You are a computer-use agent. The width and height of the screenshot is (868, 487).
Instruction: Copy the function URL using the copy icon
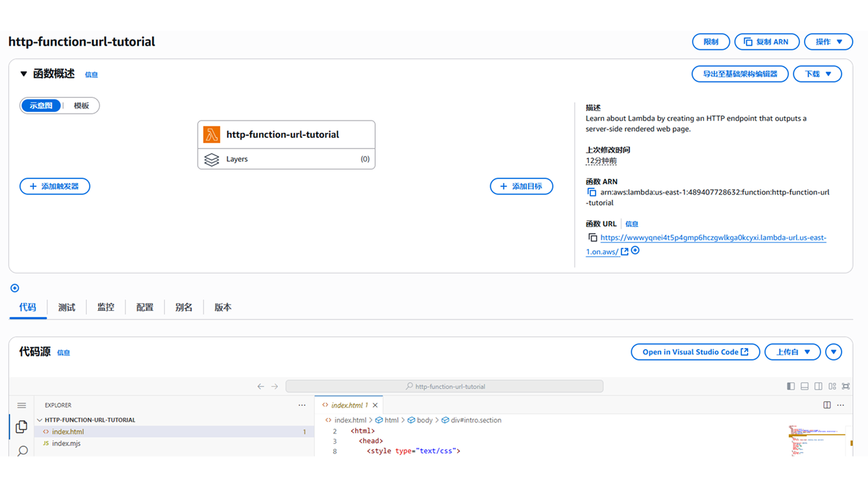(x=593, y=238)
